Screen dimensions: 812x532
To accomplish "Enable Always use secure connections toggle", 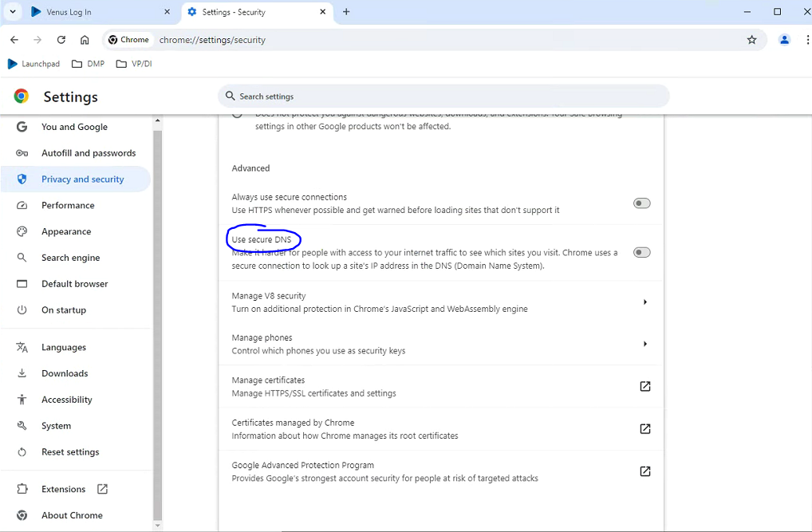I will pos(641,203).
